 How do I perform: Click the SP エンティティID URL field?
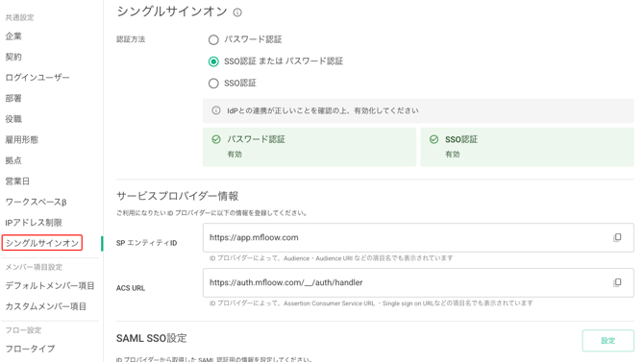tap(418, 237)
